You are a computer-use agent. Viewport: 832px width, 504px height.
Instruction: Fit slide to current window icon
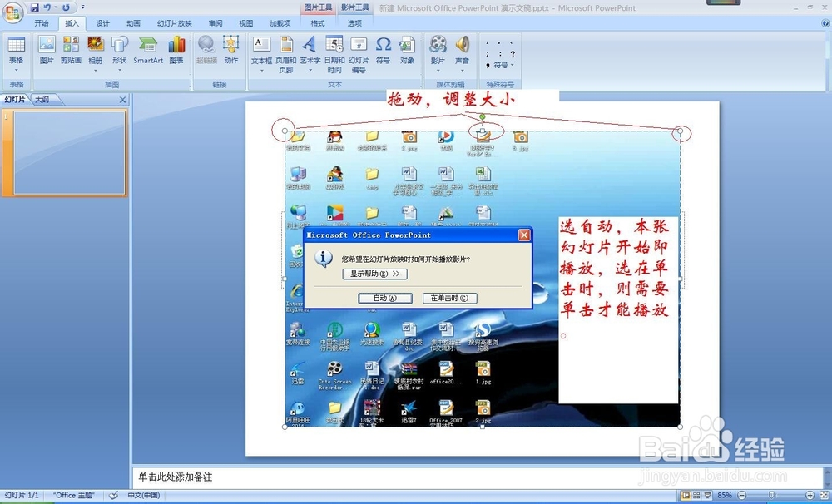824,495
